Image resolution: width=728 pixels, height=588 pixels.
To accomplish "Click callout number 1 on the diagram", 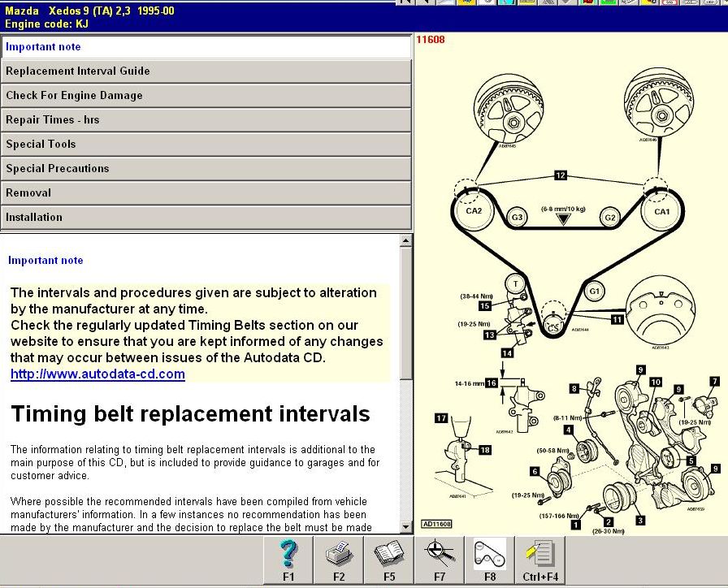I will pyautogui.click(x=575, y=525).
